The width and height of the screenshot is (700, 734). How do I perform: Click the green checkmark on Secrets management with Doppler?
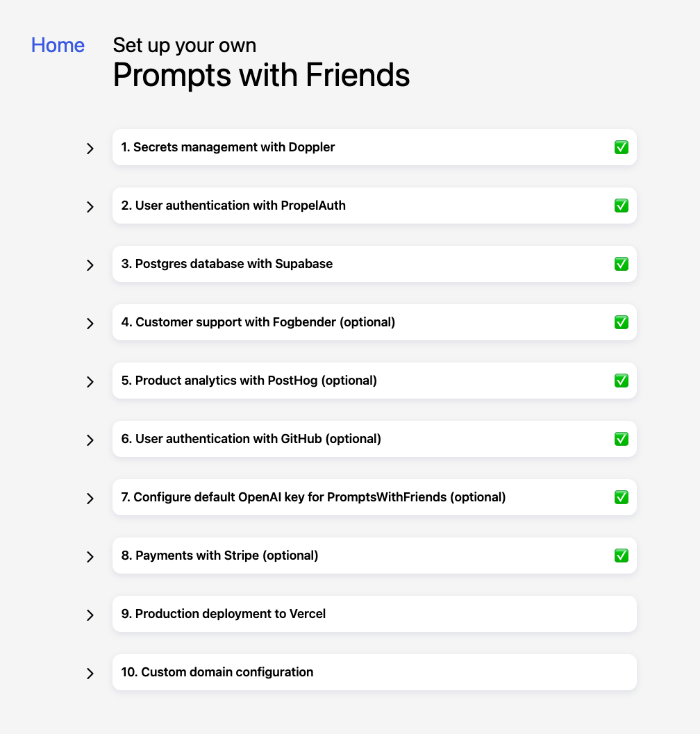[621, 147]
